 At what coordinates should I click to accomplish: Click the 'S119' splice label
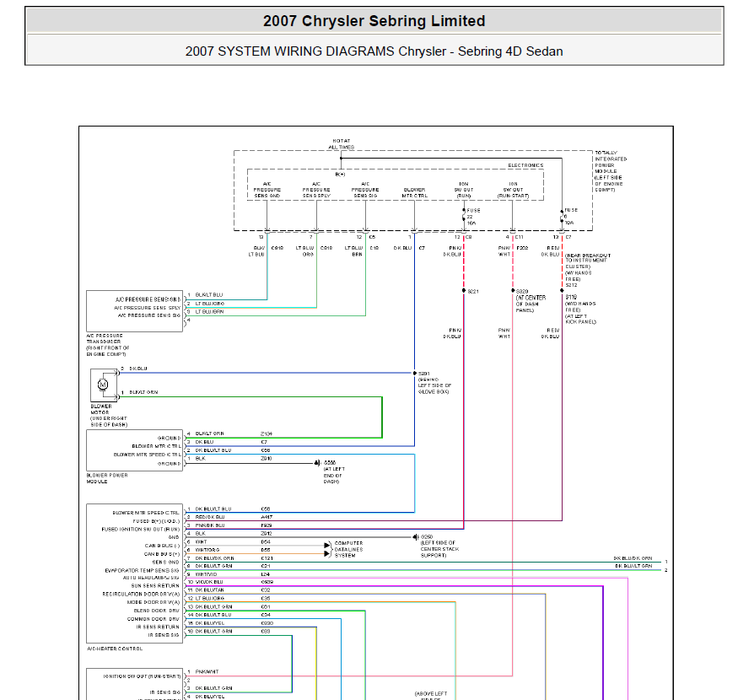(571, 298)
